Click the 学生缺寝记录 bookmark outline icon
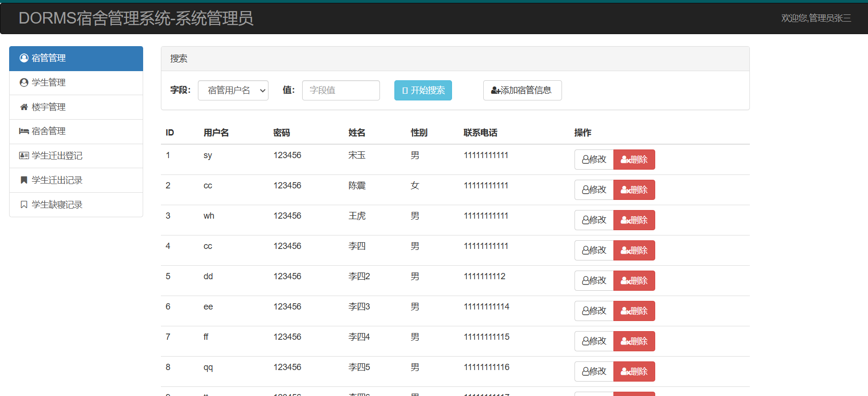Viewport: 868px width, 396px height. 24,205
